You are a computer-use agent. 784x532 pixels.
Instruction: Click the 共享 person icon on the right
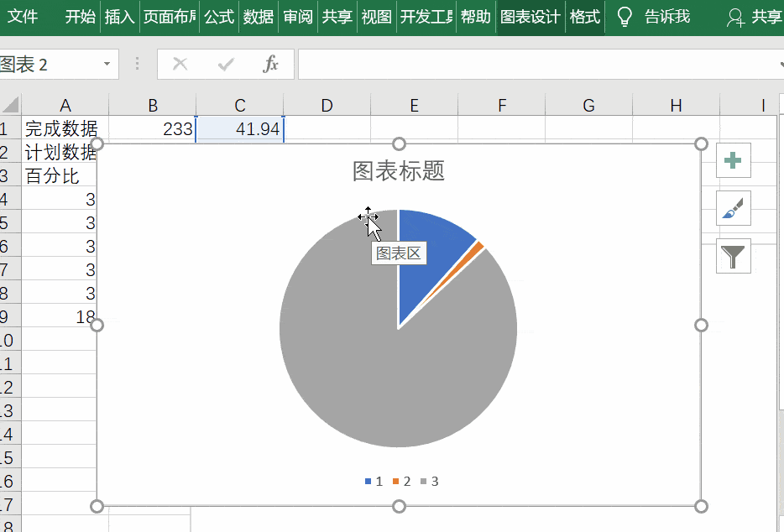click(735, 17)
